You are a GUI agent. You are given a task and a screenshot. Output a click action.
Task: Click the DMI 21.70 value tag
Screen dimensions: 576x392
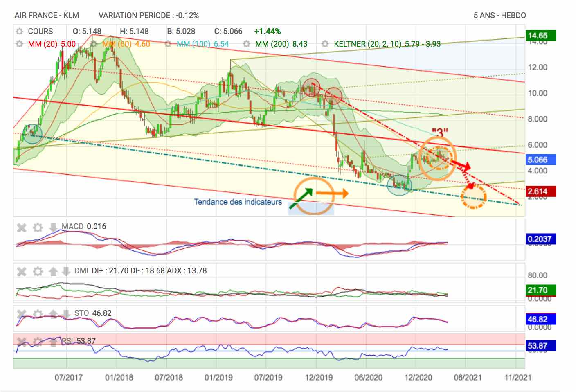[540, 290]
